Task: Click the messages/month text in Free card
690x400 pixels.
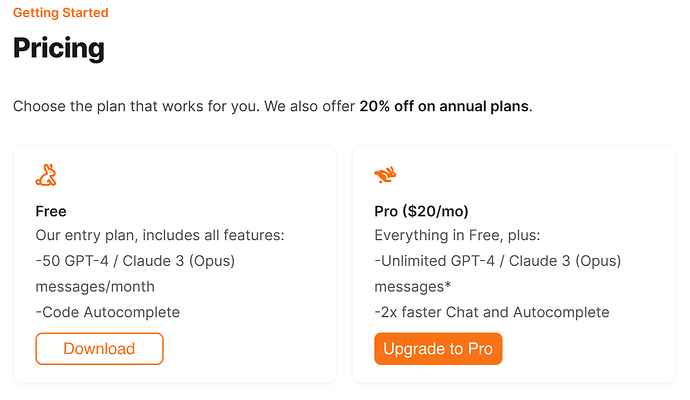Action: pos(95,286)
